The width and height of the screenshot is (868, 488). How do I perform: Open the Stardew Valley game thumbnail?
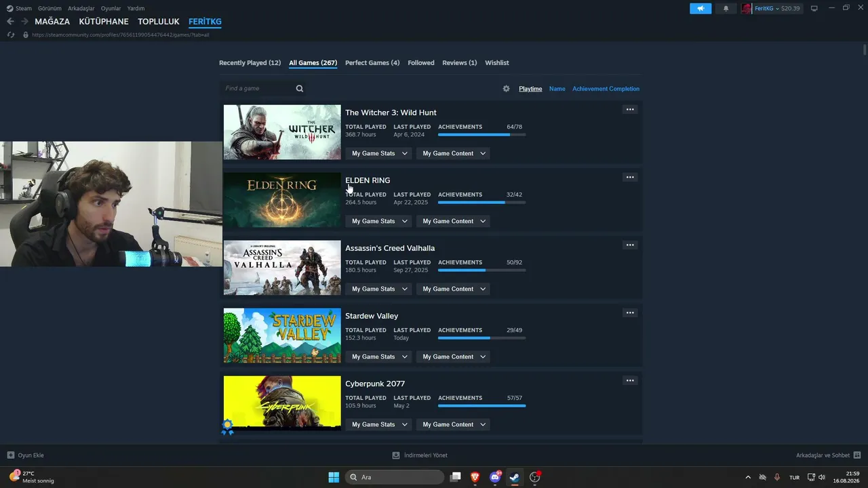(x=282, y=335)
